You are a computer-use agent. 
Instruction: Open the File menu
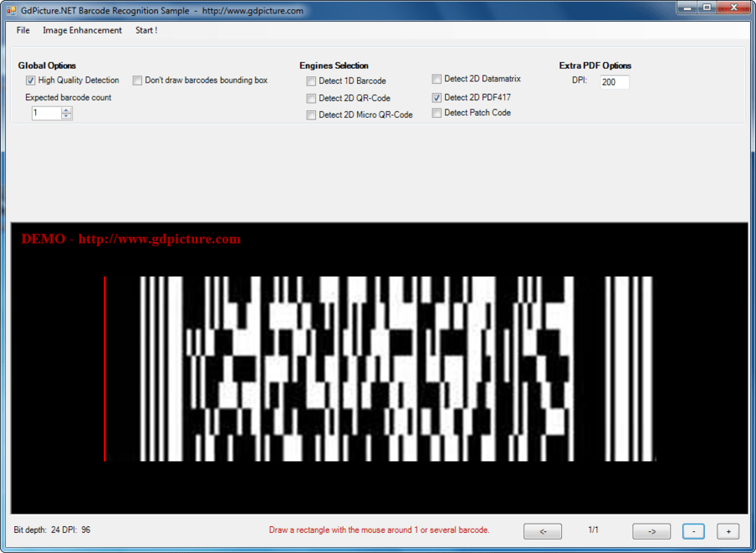[x=23, y=30]
